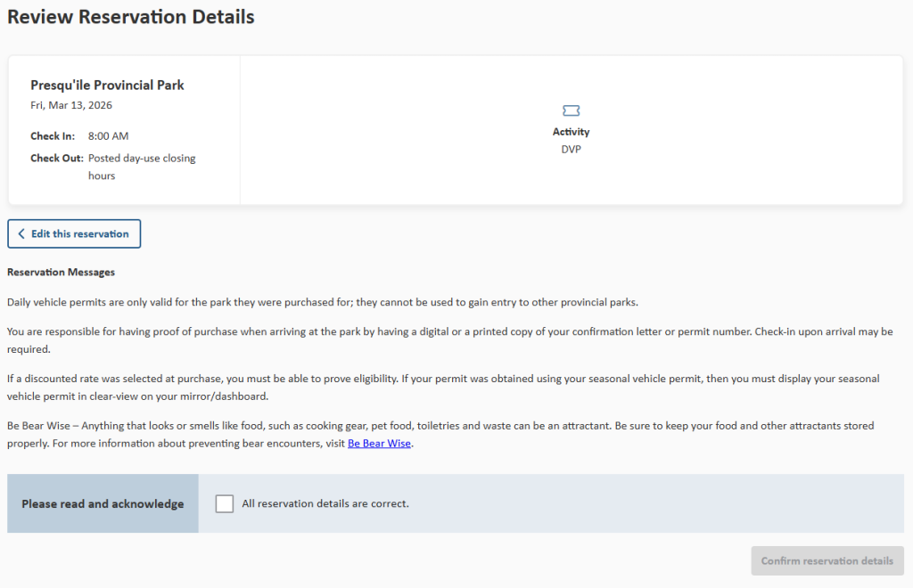The width and height of the screenshot is (913, 588).
Task: Click the left chevron beside Edit this reservation
Action: point(21,234)
